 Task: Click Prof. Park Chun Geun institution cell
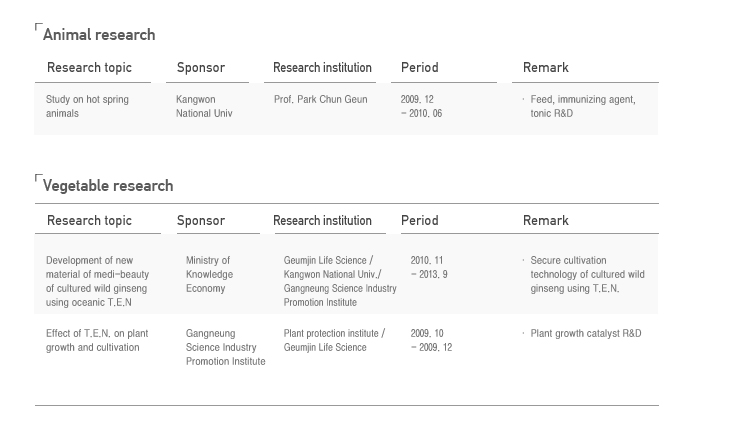[x=321, y=100]
